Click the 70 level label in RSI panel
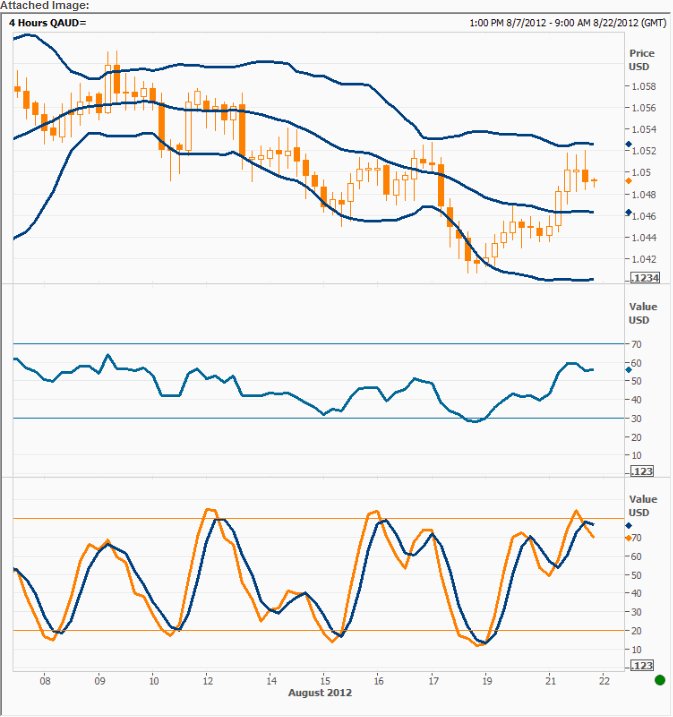The height and width of the screenshot is (717, 673). (x=636, y=344)
